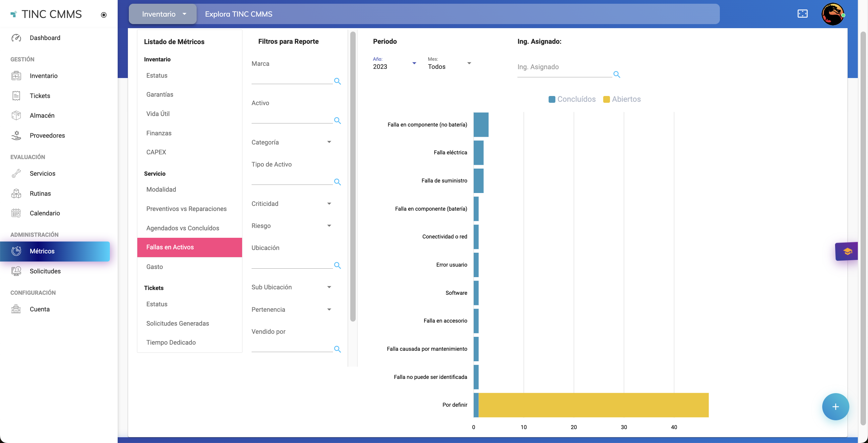Toggle the Abiertos legend series
Viewport: 868px width, 443px height.
click(622, 99)
